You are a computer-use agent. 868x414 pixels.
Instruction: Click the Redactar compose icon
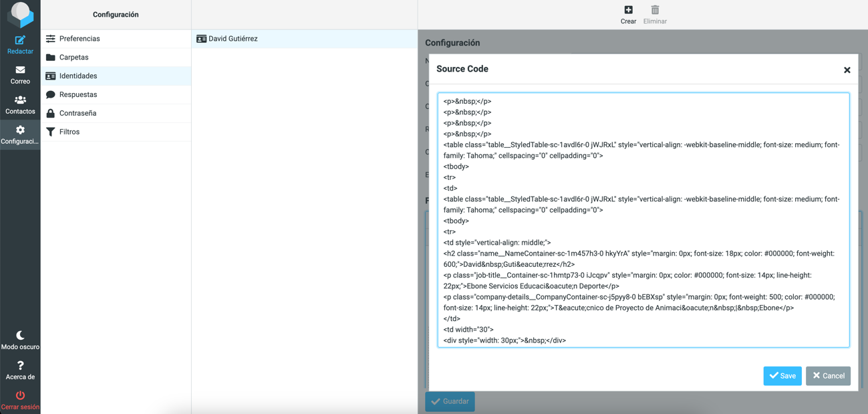tap(20, 41)
